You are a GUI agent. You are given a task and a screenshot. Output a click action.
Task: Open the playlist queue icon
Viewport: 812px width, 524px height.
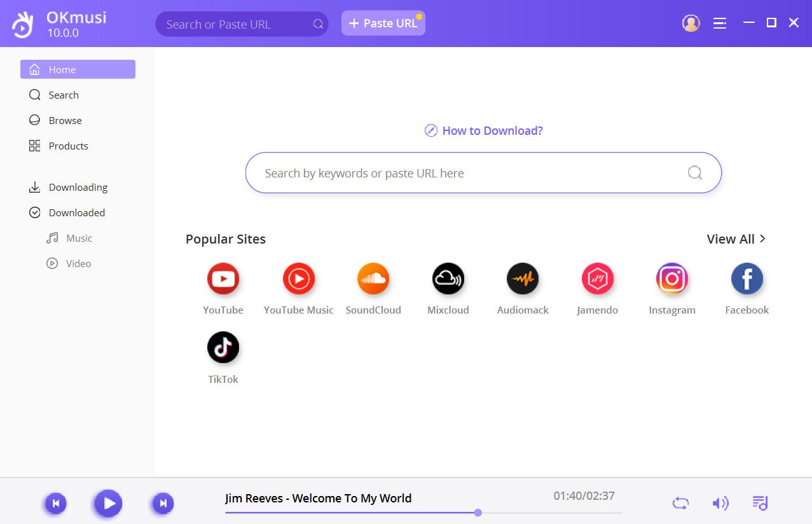click(x=760, y=503)
